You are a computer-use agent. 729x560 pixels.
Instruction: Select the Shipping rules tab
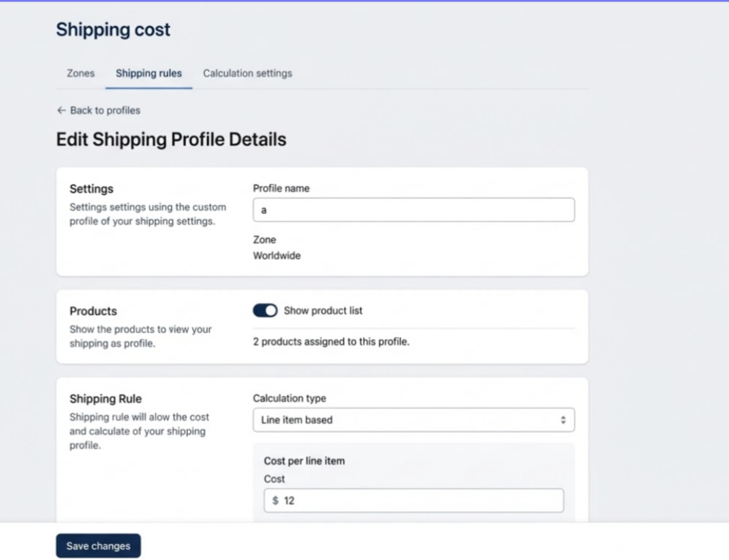(149, 73)
